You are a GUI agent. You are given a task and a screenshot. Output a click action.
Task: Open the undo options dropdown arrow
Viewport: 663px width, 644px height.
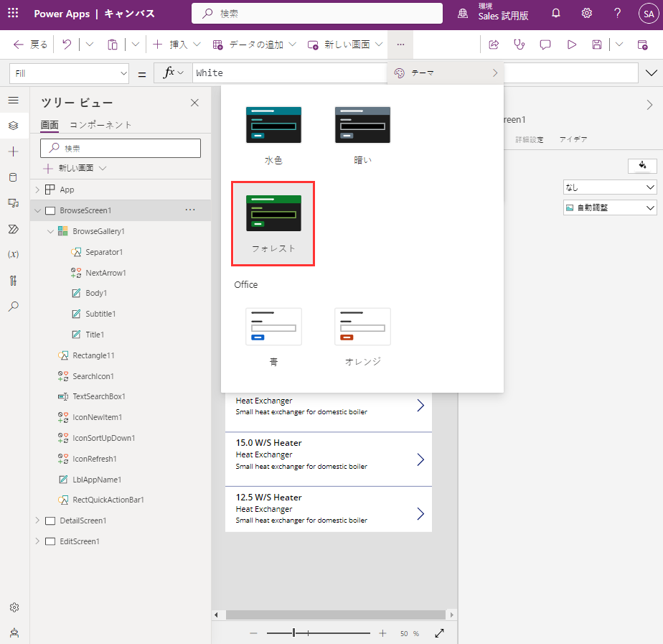(x=89, y=45)
